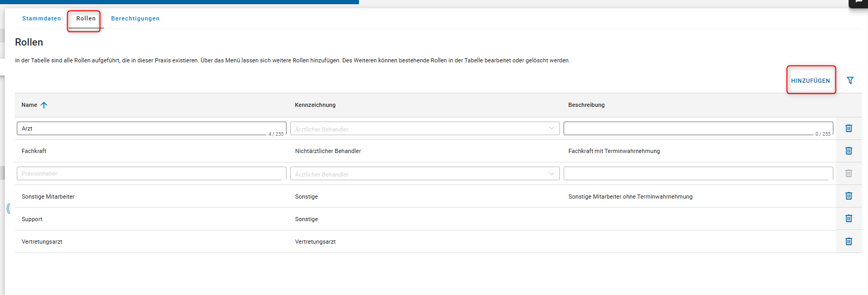Delete the Arzt role row
Image resolution: width=868 pixels, height=295 pixels.
849,128
